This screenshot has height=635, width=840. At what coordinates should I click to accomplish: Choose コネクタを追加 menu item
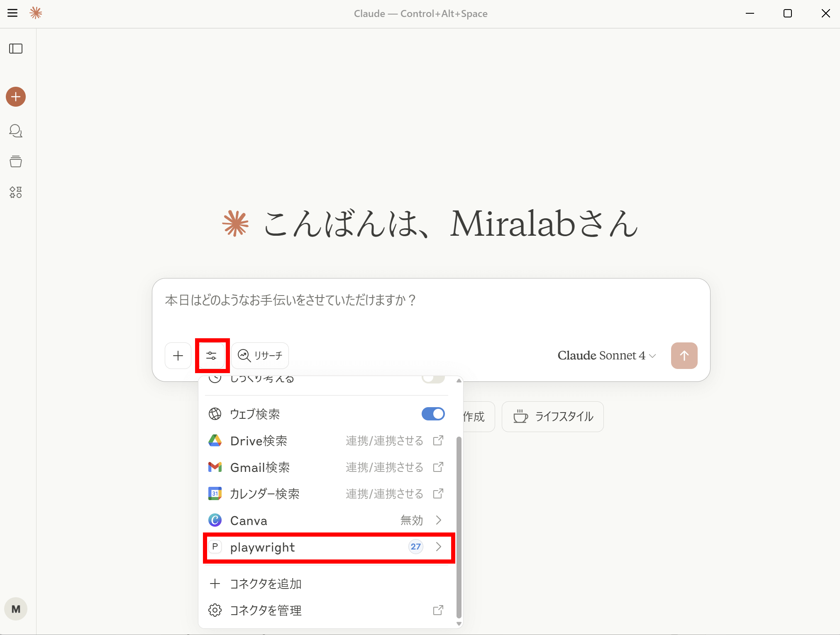(327, 584)
